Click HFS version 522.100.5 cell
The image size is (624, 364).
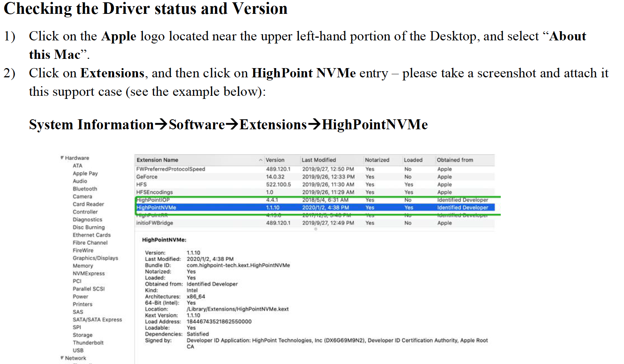(x=278, y=184)
